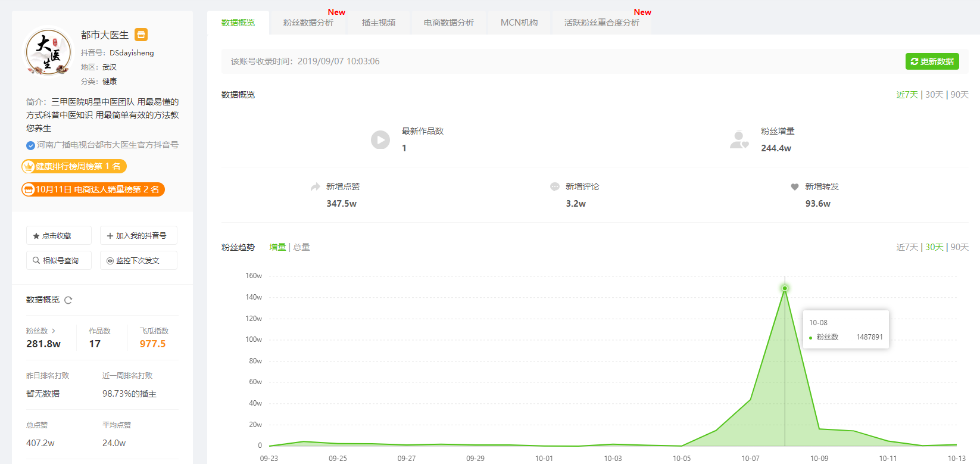Click the 新增转发 value 93.6w

tap(818, 204)
